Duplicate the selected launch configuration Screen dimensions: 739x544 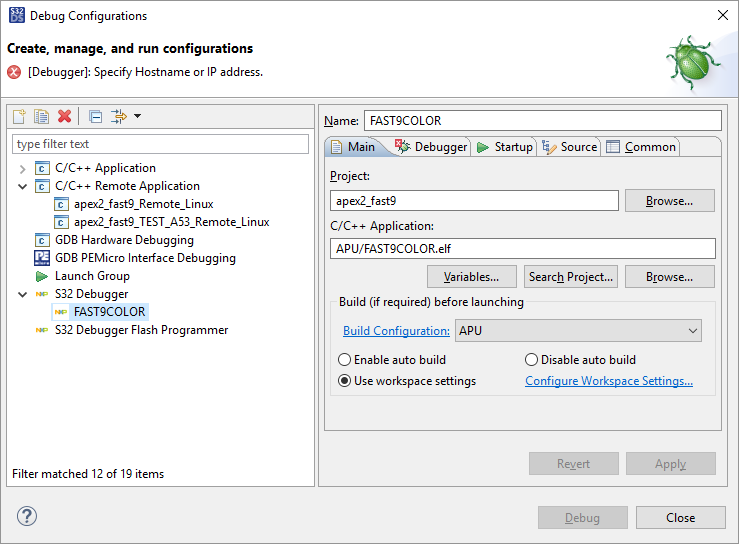pyautogui.click(x=42, y=117)
